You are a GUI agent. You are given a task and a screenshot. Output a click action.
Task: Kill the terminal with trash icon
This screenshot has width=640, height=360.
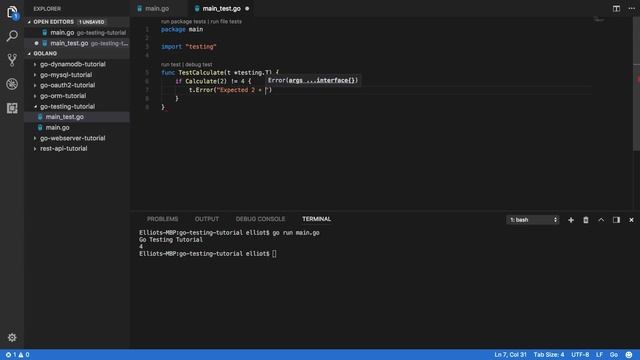(586, 220)
